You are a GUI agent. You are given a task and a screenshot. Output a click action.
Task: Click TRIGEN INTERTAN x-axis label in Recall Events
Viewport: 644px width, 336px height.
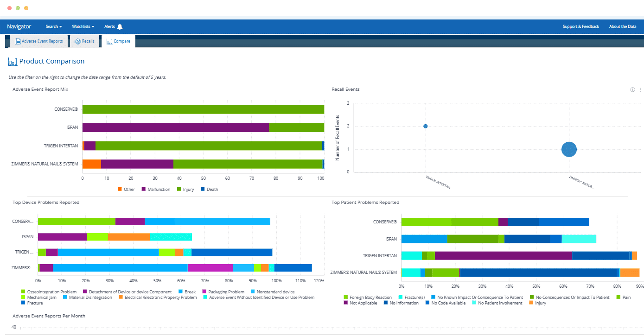[438, 182]
